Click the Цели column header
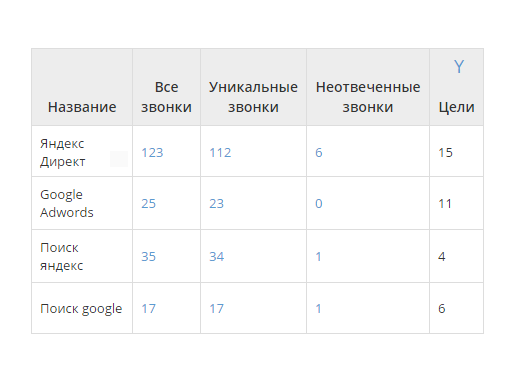522x370 pixels. coord(456,107)
